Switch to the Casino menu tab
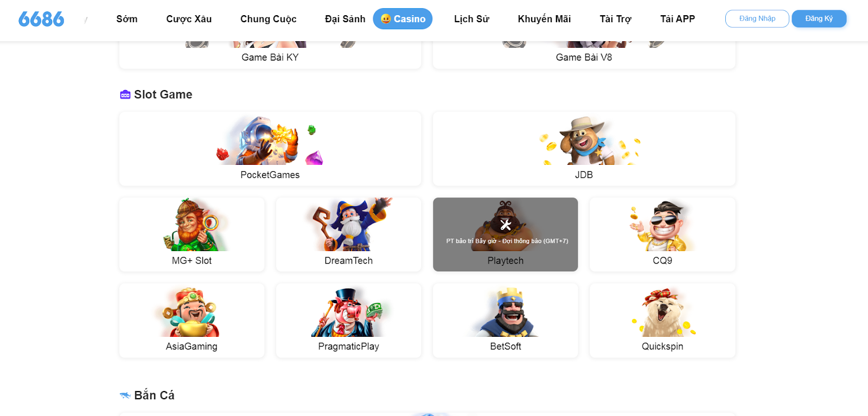 [403, 19]
